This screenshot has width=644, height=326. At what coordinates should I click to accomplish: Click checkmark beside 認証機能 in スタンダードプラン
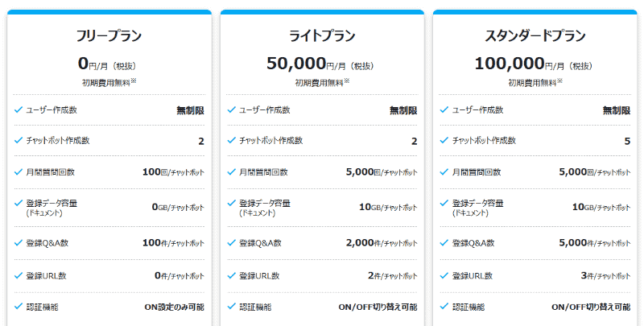point(445,307)
